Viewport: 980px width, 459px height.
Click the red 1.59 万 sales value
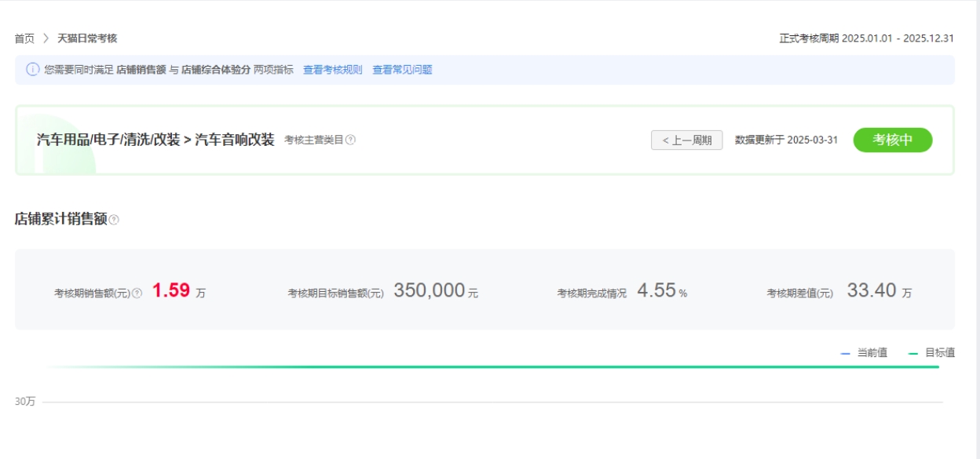pos(178,291)
